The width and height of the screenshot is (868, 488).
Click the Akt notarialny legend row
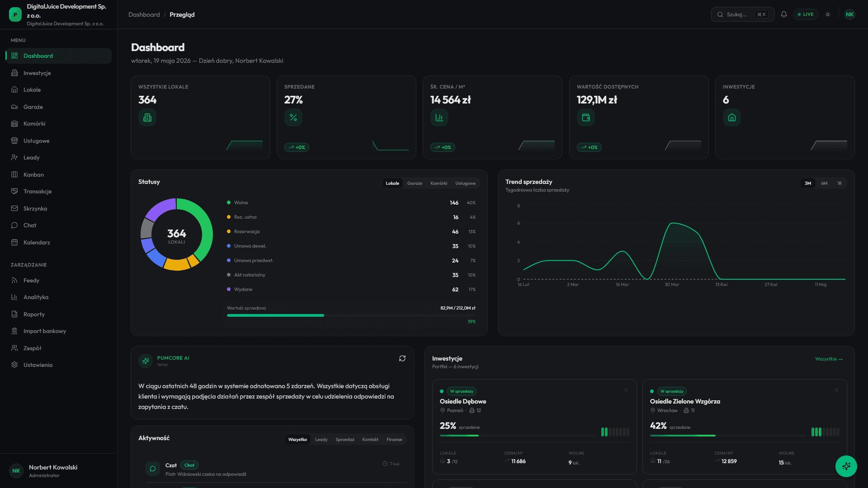351,275
